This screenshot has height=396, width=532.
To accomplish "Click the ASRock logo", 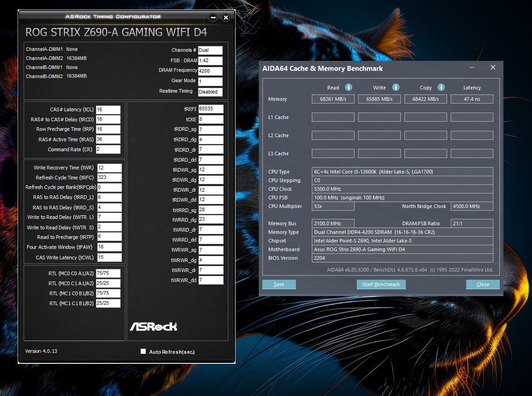I will (x=153, y=327).
